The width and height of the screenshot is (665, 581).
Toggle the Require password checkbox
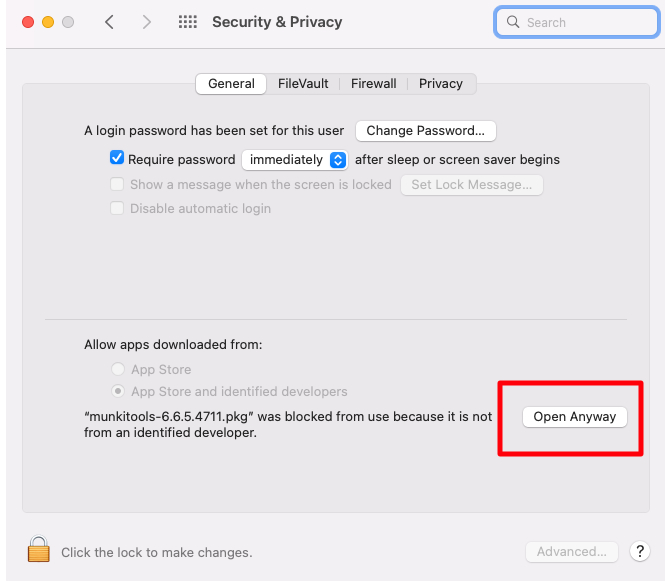pyautogui.click(x=117, y=157)
